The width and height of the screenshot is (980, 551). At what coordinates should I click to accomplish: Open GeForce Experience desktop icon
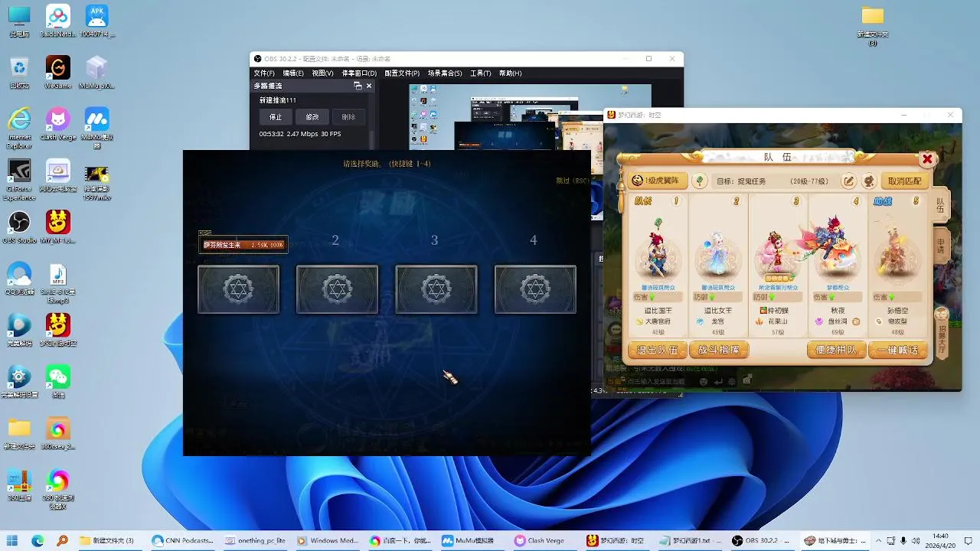[19, 180]
